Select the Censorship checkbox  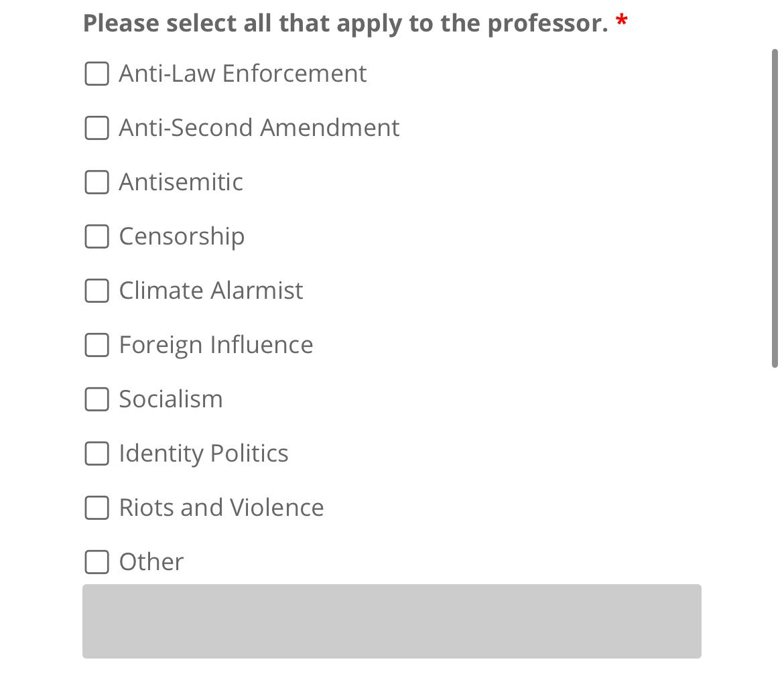point(96,236)
